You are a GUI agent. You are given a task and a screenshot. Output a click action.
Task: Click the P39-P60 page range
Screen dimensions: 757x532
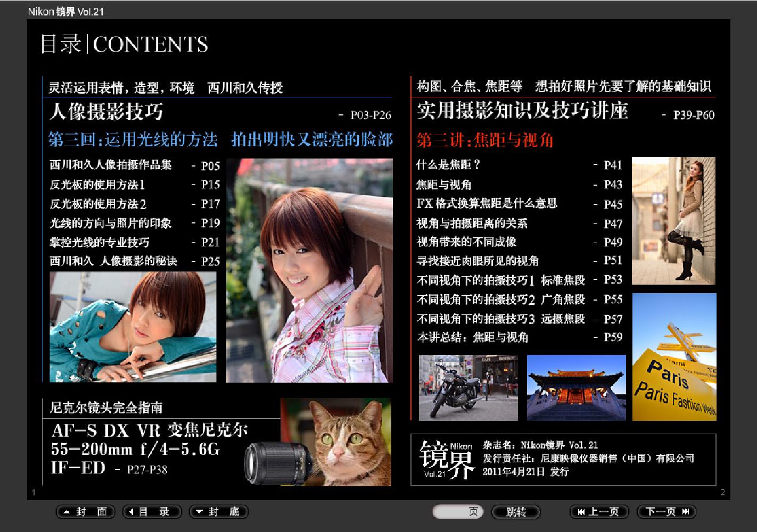tap(694, 115)
